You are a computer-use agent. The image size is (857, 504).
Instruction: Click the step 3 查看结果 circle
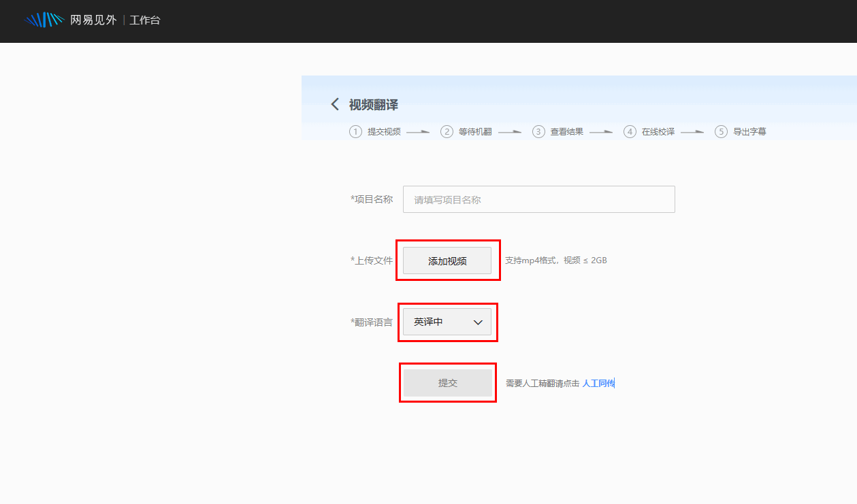tap(538, 131)
